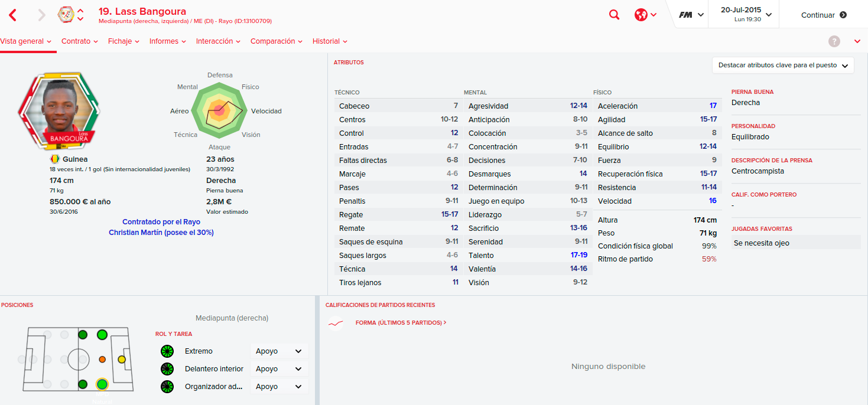Click the form trend line icon
Viewport: 868px width, 405px height.
336,323
